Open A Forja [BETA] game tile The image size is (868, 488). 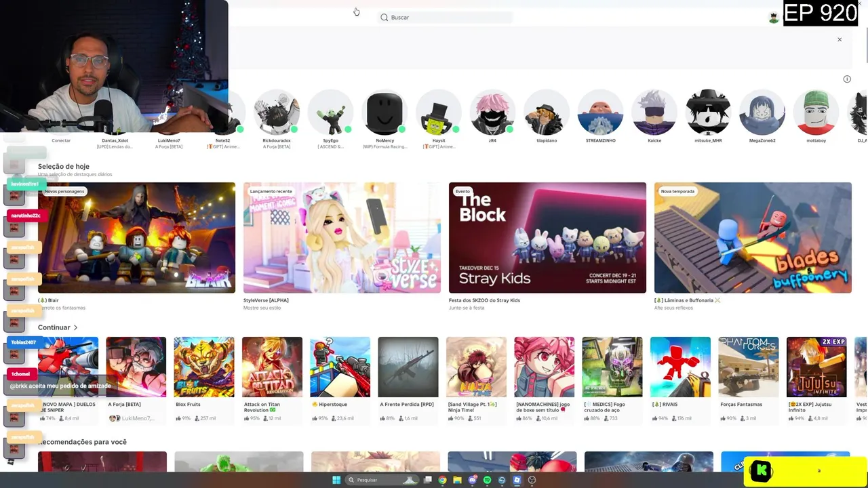[136, 367]
